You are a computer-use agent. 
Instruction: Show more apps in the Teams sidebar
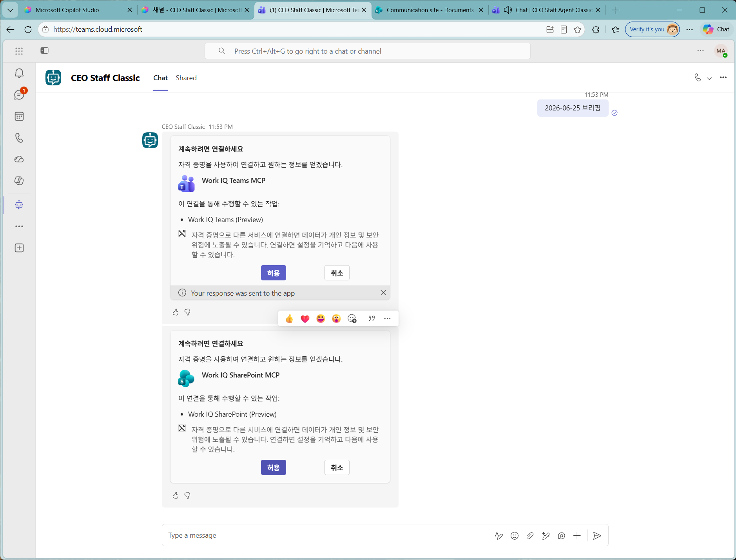[19, 226]
